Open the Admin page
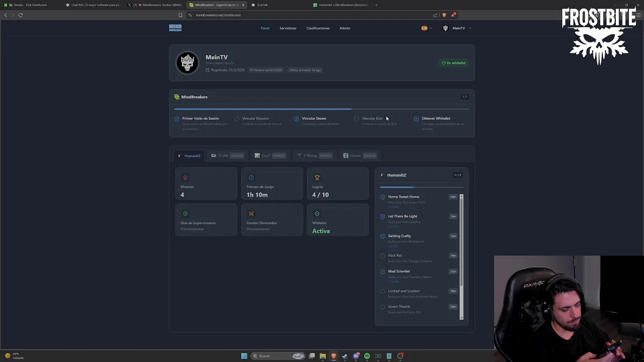Image resolution: width=644 pixels, height=362 pixels. (345, 28)
